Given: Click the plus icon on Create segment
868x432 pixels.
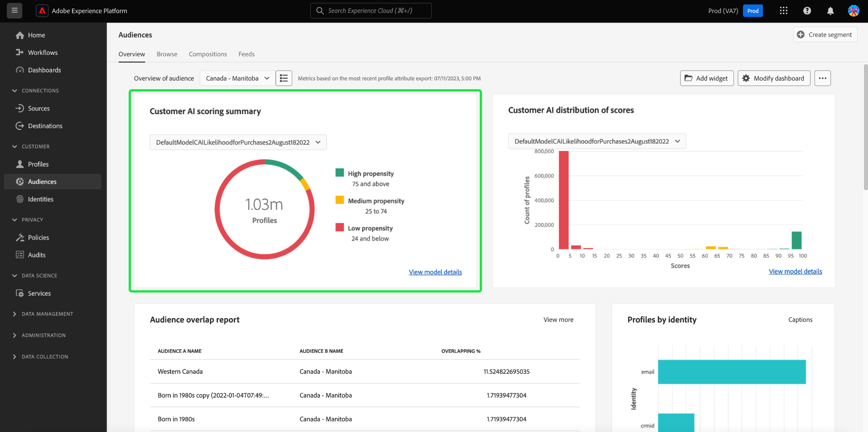Looking at the screenshot, I should click(x=800, y=34).
